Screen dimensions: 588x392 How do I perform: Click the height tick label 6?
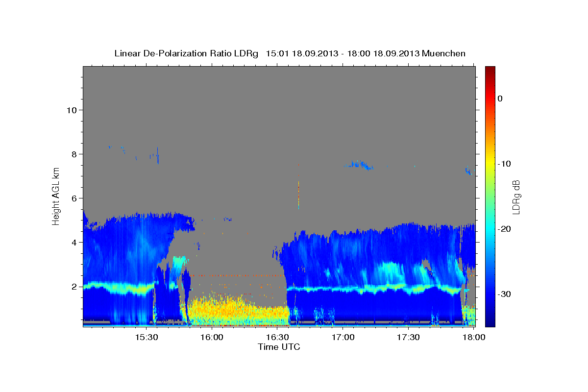[x=74, y=198]
